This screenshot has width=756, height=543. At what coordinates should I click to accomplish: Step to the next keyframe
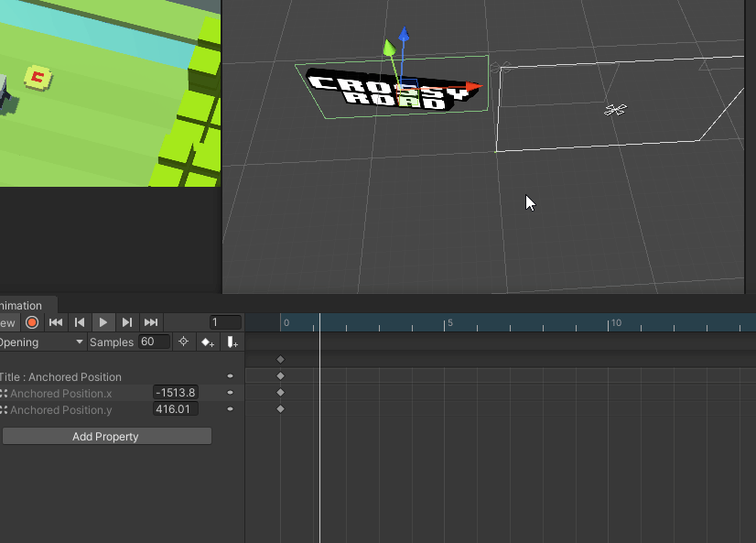point(127,322)
